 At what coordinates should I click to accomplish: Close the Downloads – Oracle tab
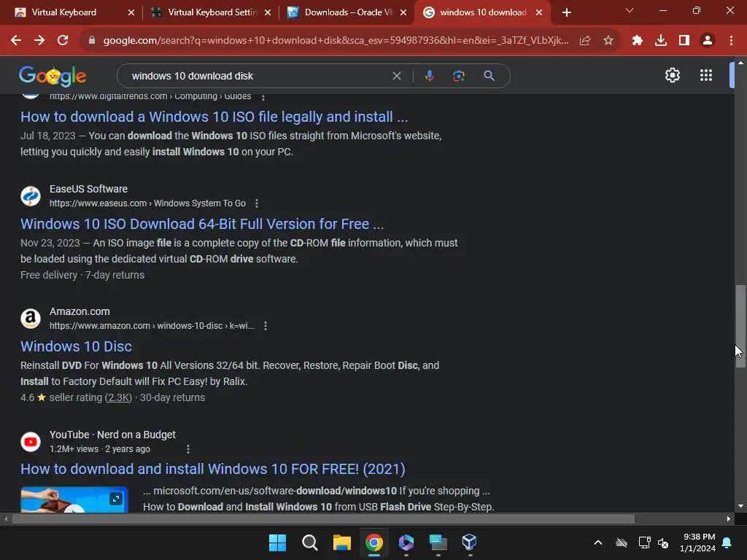[403, 13]
